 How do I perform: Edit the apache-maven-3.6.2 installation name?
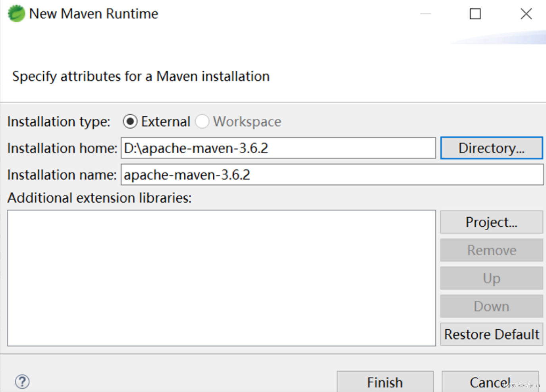tap(187, 175)
